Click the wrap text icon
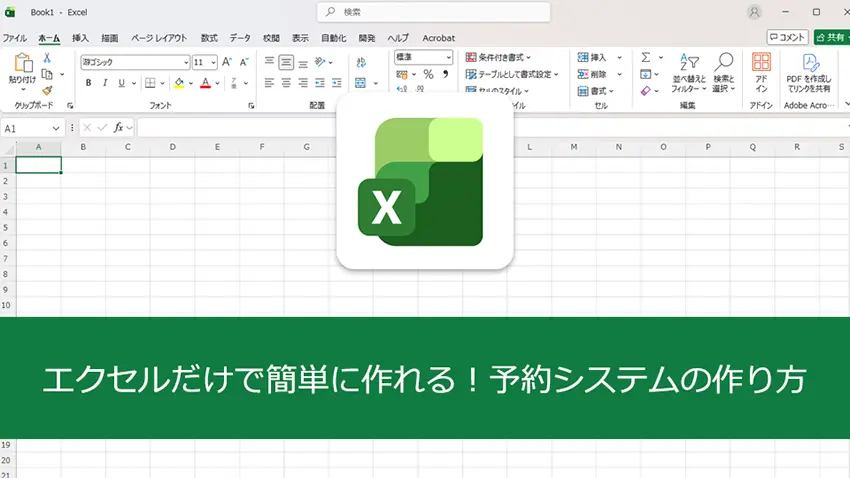The image size is (850, 478). tap(361, 62)
